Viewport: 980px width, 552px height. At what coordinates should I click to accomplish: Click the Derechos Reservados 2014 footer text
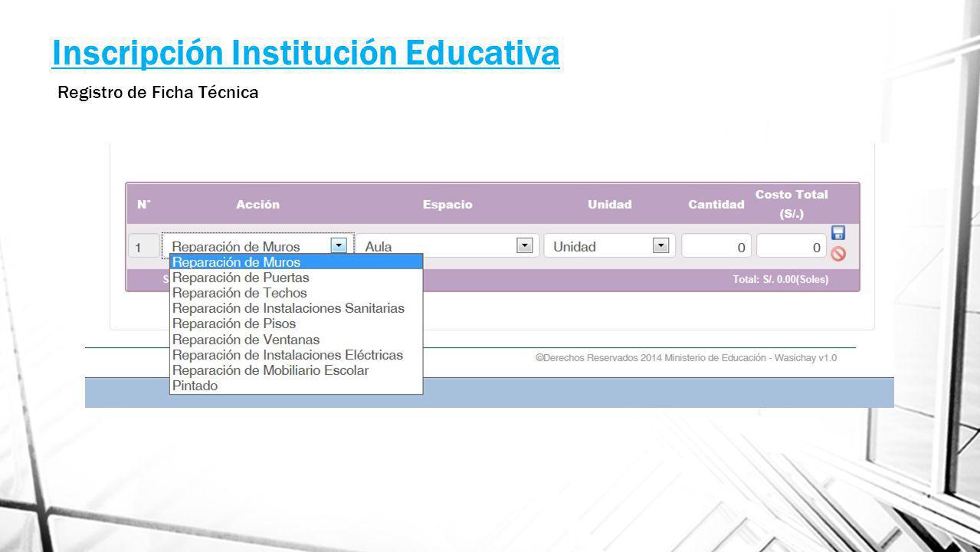click(x=686, y=358)
